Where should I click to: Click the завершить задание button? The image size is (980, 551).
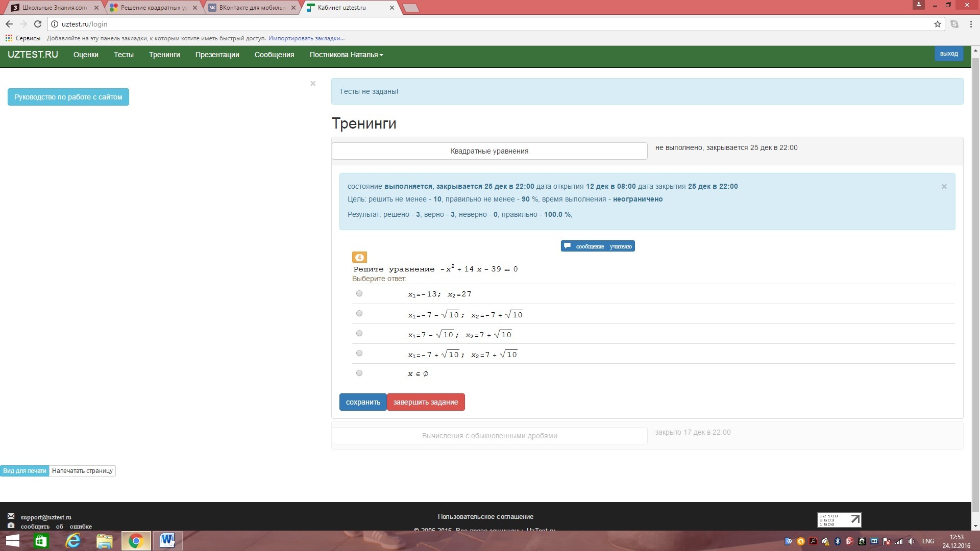click(x=425, y=402)
